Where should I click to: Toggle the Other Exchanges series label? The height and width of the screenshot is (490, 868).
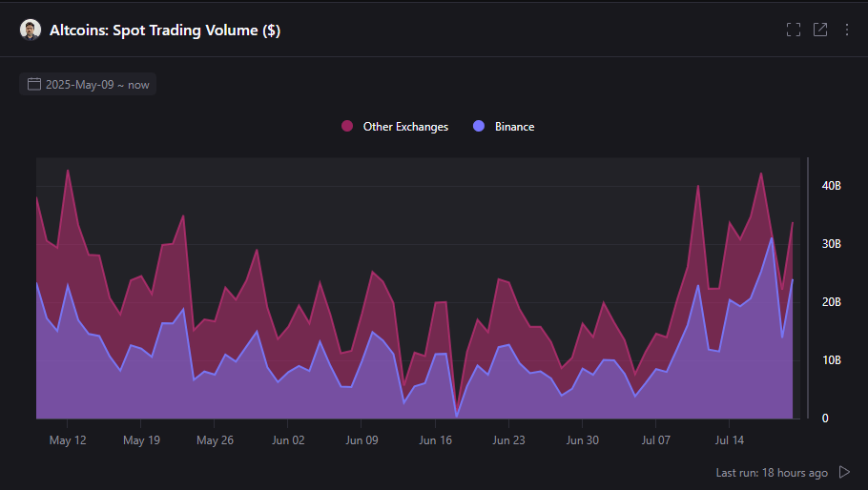pos(405,127)
